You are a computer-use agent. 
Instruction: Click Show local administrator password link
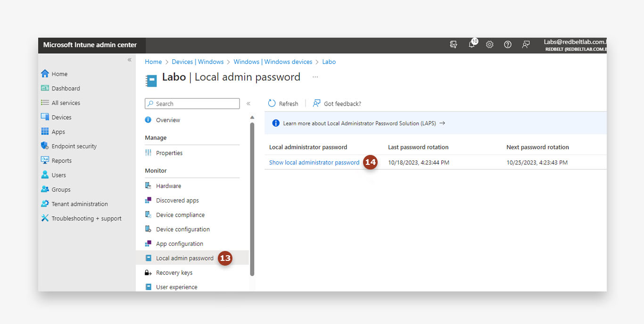pos(314,162)
